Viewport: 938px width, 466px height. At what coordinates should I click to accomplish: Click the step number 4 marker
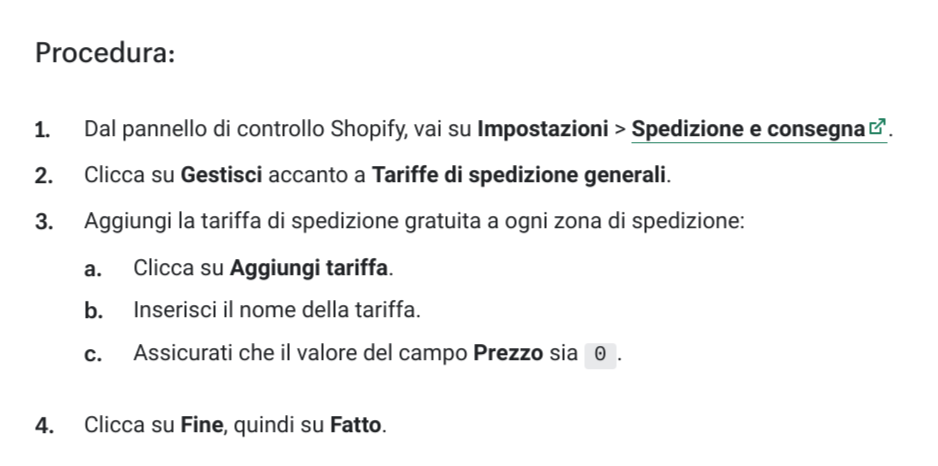pos(44,426)
